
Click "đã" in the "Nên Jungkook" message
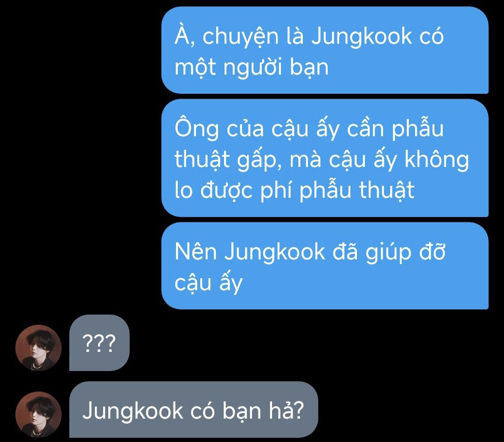[x=345, y=251]
